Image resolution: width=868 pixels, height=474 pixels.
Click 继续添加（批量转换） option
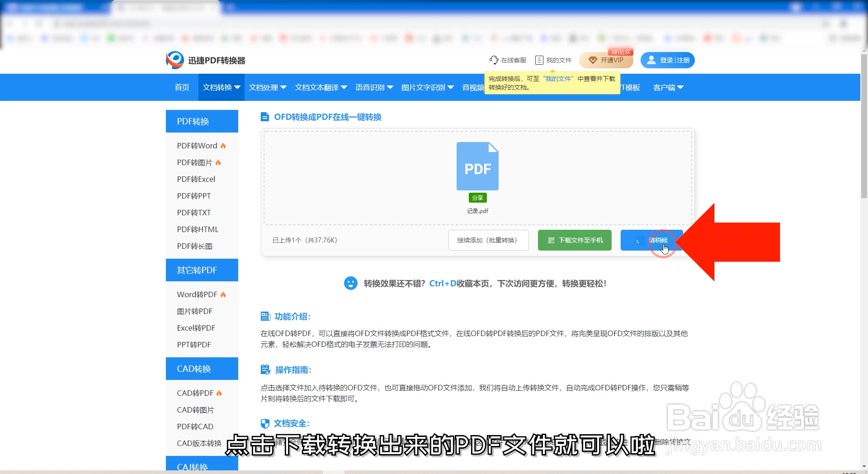[488, 240]
